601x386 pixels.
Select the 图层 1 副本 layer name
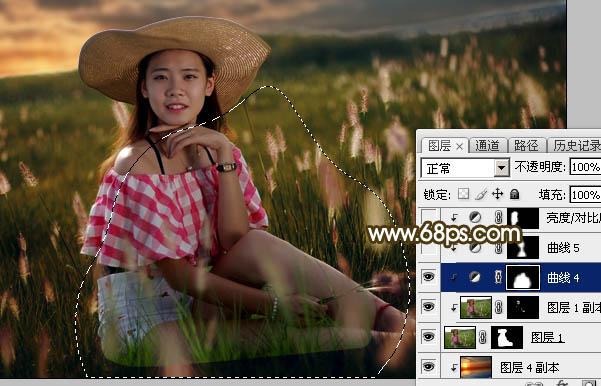[x=574, y=307]
